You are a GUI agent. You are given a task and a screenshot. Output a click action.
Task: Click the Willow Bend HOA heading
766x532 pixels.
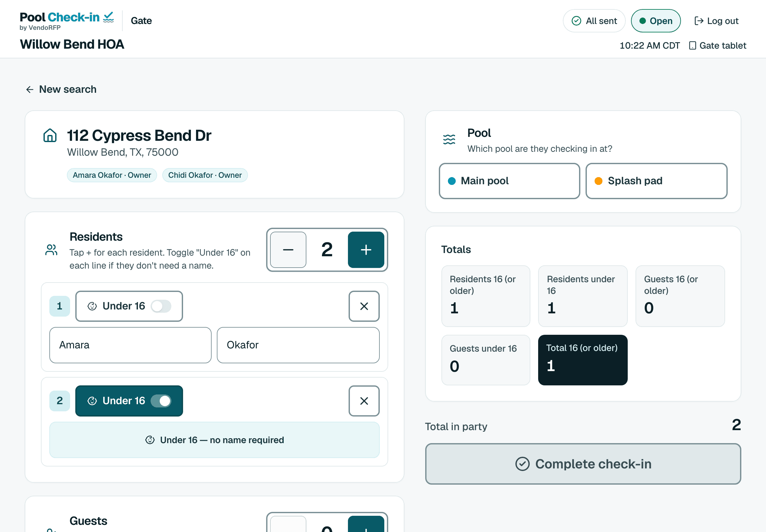click(72, 44)
